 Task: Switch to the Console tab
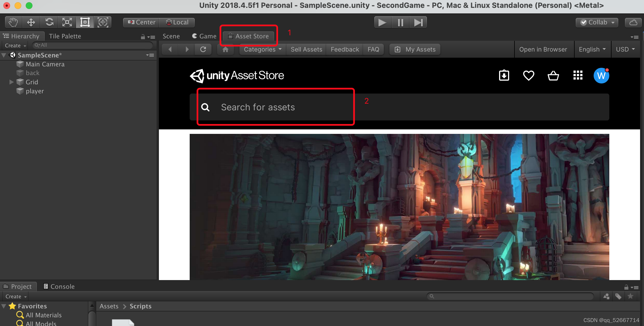click(x=59, y=287)
